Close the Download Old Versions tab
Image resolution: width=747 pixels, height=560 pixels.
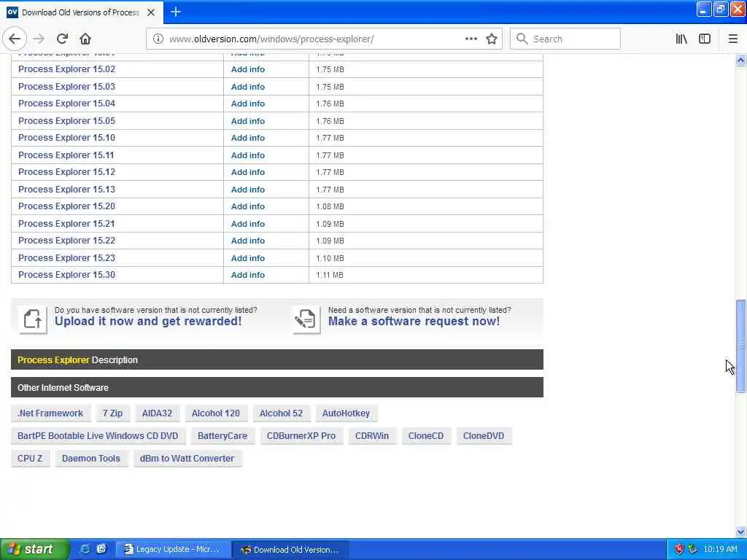(151, 12)
